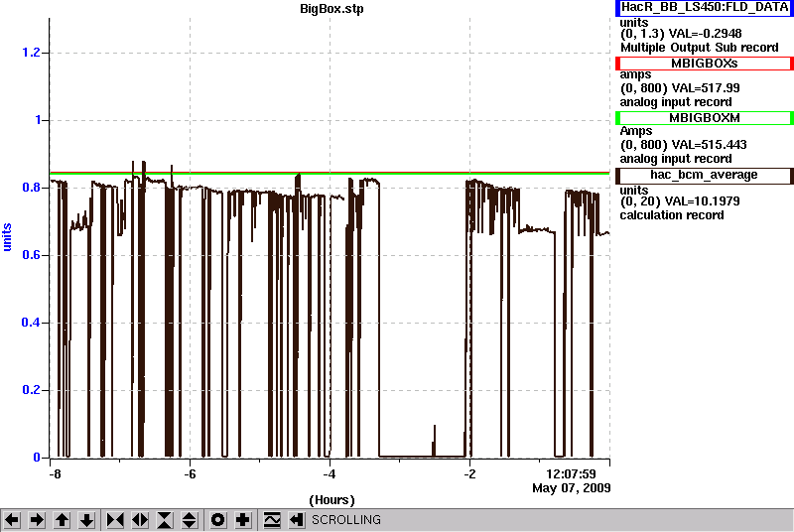Zoom out on the time axis (outward-pointing triangles)
The image size is (794, 532).
point(140,520)
